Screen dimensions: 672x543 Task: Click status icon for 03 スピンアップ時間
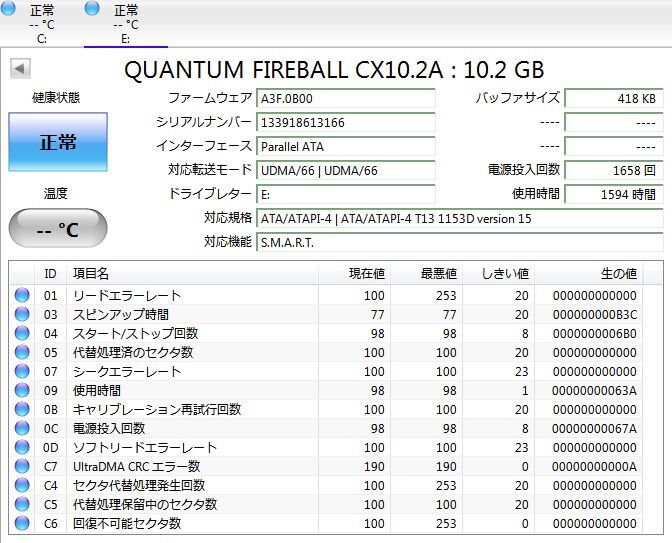coord(22,314)
